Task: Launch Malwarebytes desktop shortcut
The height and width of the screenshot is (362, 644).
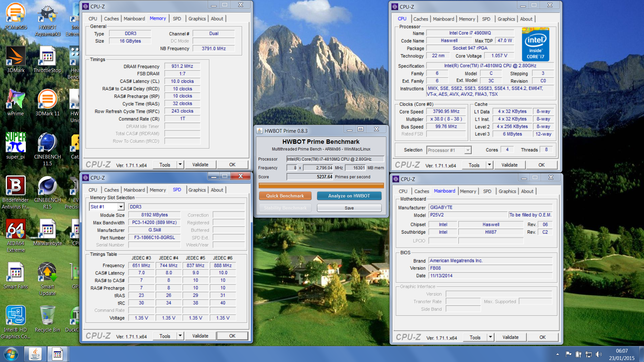Action: pos(47,232)
